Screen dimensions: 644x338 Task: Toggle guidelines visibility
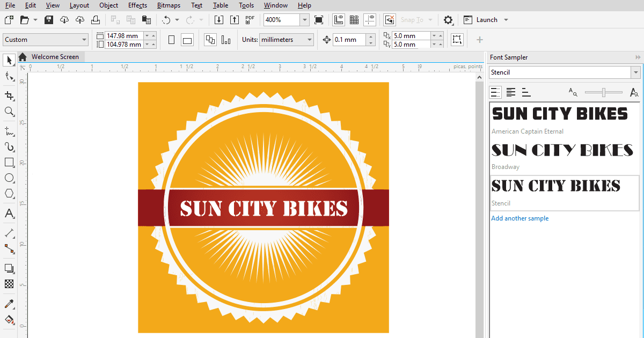370,19
